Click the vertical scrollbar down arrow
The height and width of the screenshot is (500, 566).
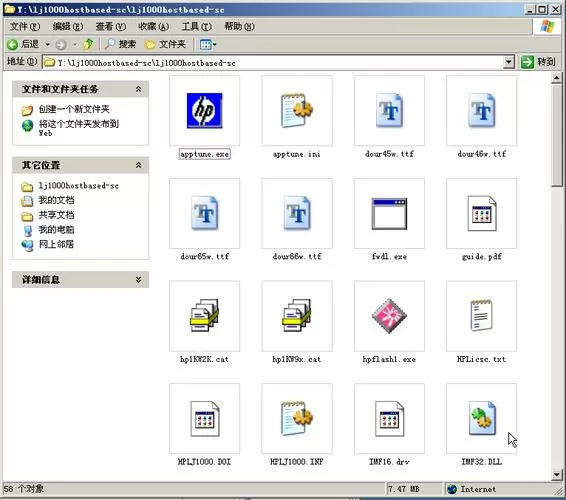click(x=556, y=475)
